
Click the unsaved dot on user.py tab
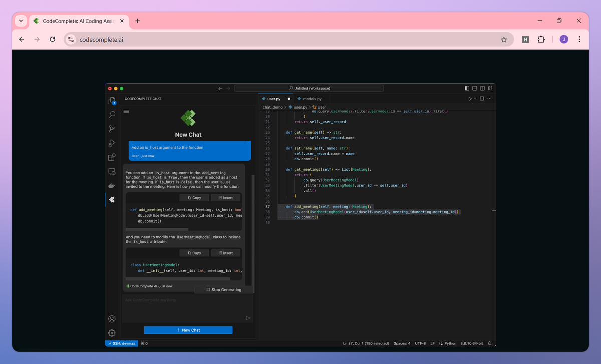click(289, 99)
